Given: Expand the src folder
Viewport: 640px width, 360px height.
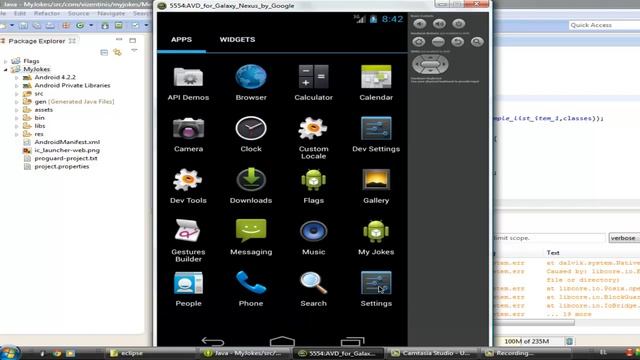Looking at the screenshot, I should (x=17, y=93).
